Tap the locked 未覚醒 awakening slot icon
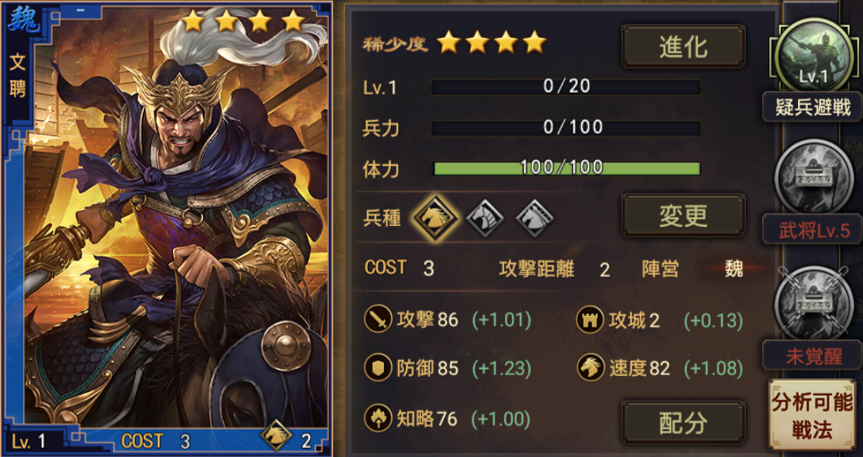Viewport: 863px width, 457px height. point(813,303)
